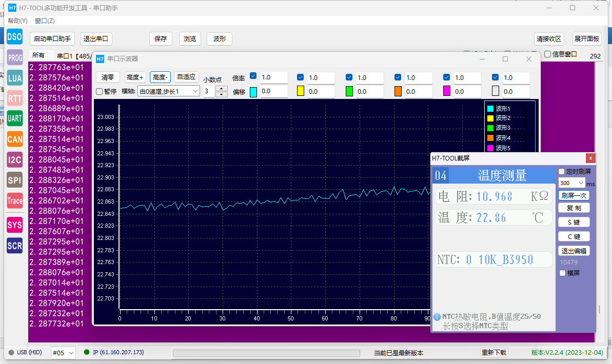This screenshot has height=364, width=612.
Task: Select the PROG programmer sidebar icon
Action: pos(14,57)
